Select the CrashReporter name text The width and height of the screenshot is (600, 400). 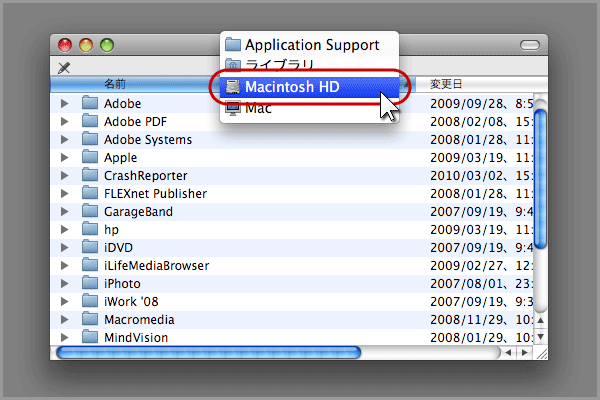pos(145,176)
